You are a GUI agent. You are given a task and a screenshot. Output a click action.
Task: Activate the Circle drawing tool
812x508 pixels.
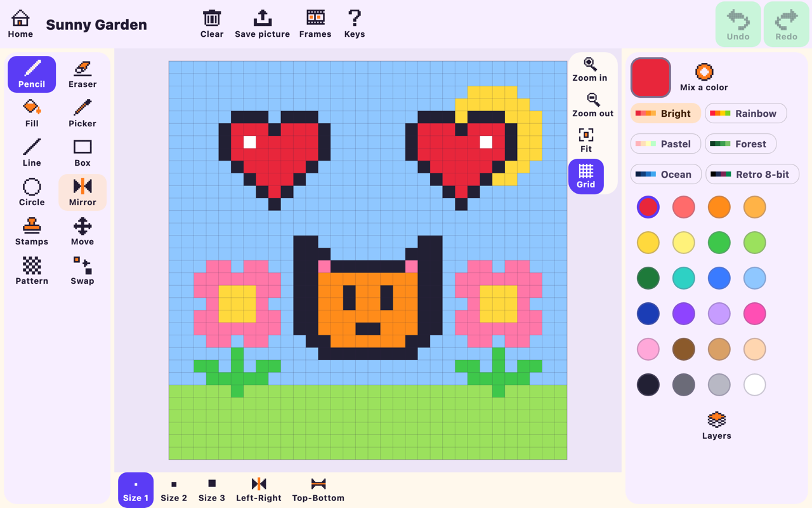tap(32, 192)
